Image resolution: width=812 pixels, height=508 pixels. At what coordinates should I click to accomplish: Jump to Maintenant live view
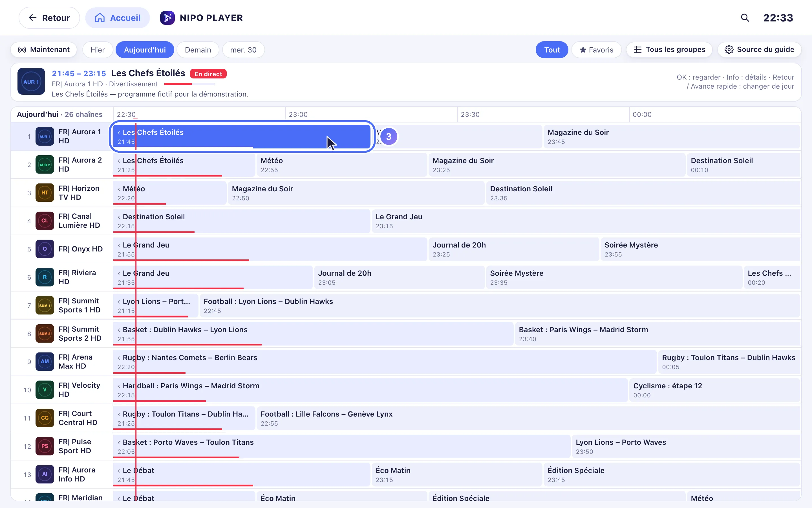click(x=44, y=50)
